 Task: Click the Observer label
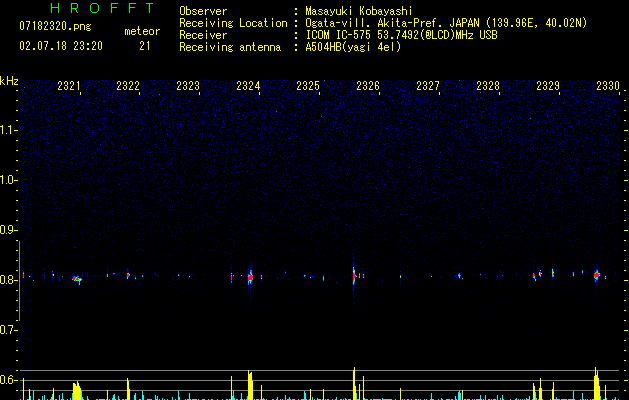point(203,11)
